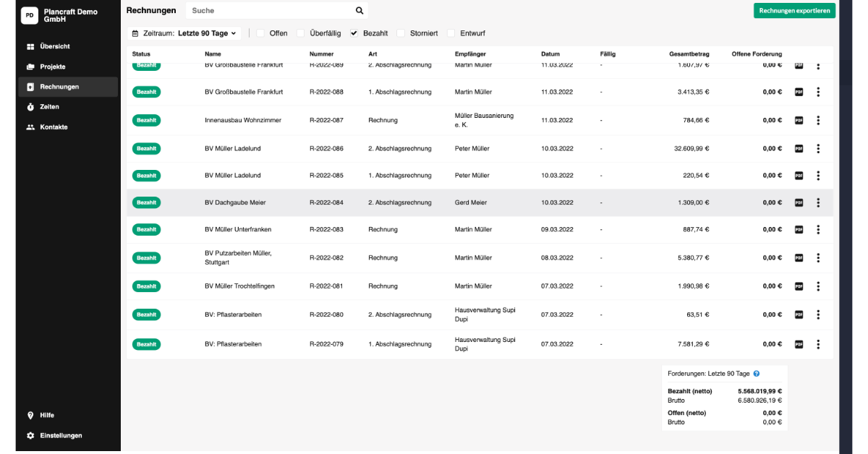Image resolution: width=868 pixels, height=454 pixels.
Task: Click invoice number R-2022-086
Action: (326, 149)
